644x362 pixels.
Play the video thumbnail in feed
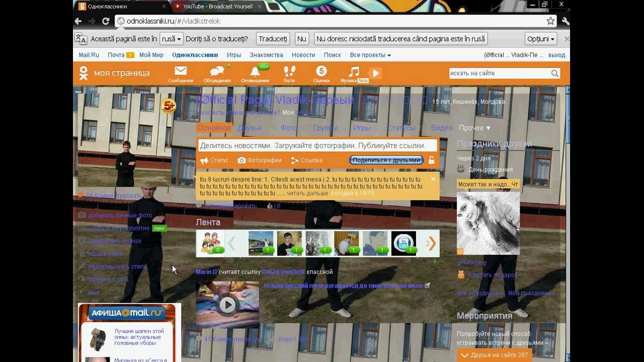(x=227, y=305)
